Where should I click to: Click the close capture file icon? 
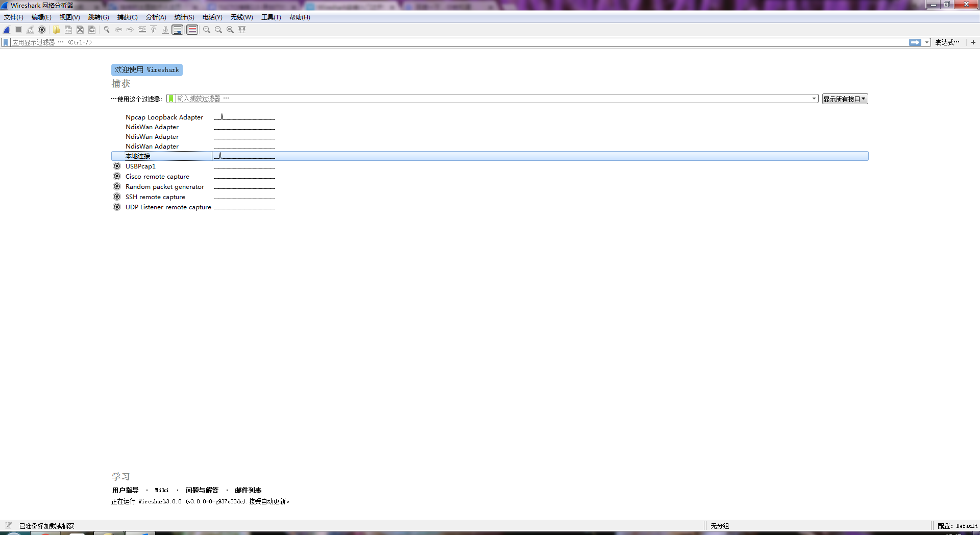pyautogui.click(x=80, y=30)
